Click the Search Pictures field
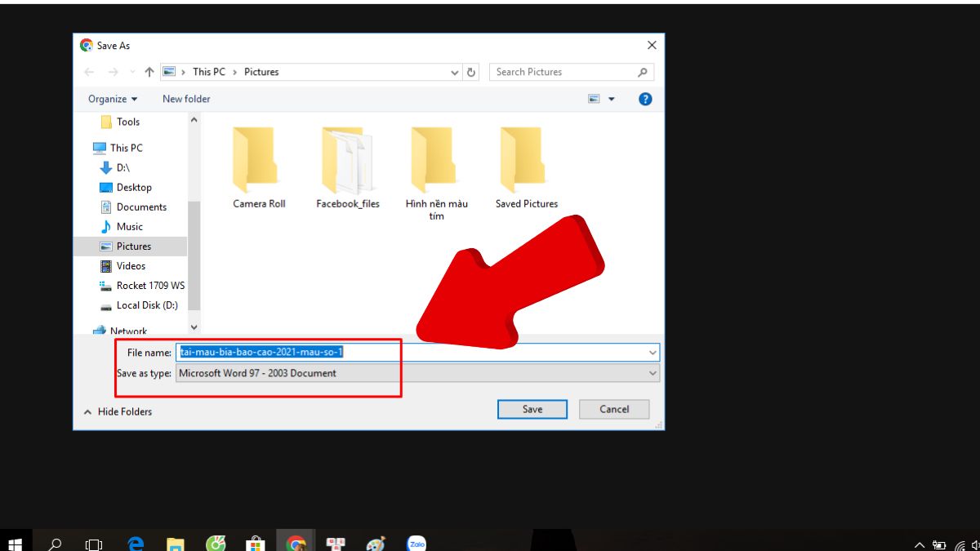Screen dimensions: 980x551 (563, 72)
